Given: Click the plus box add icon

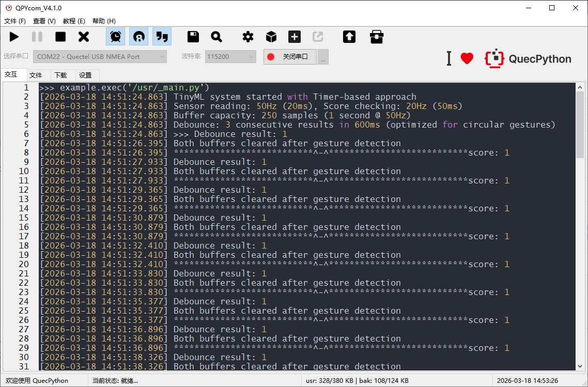Looking at the screenshot, I should [x=295, y=37].
